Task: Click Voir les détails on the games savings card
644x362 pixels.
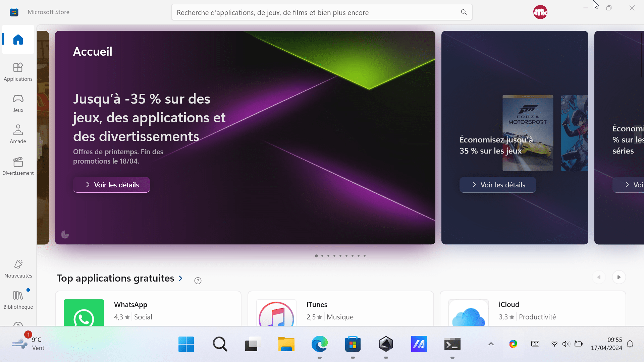Action: click(x=498, y=185)
